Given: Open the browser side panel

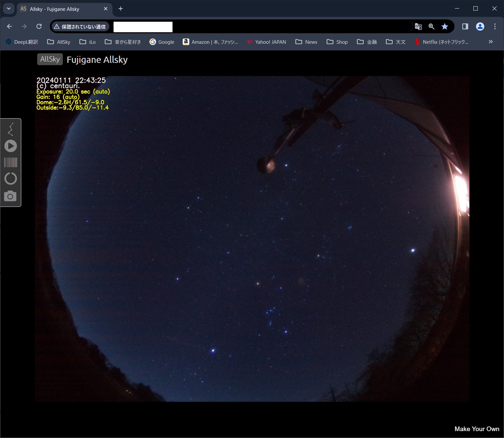Looking at the screenshot, I should (465, 26).
